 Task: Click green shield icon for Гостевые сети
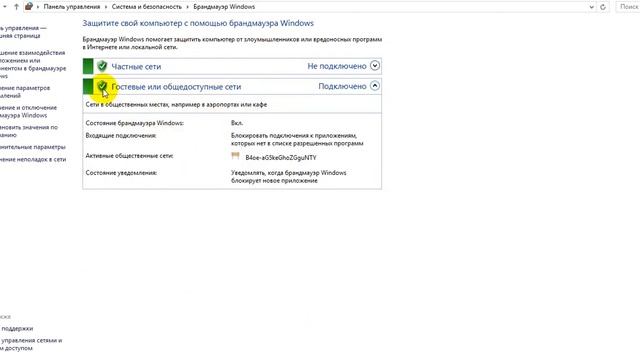(102, 86)
